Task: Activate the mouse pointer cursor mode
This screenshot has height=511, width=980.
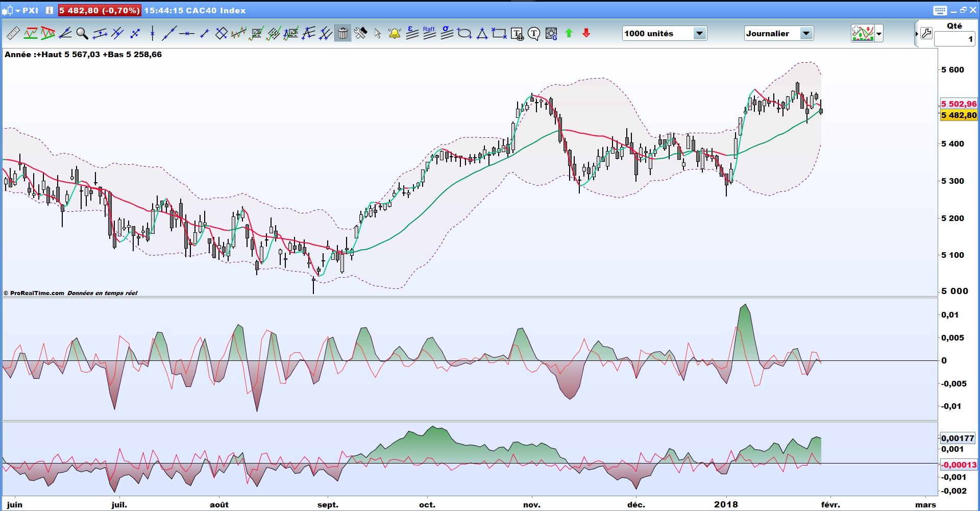Action: pos(377,34)
